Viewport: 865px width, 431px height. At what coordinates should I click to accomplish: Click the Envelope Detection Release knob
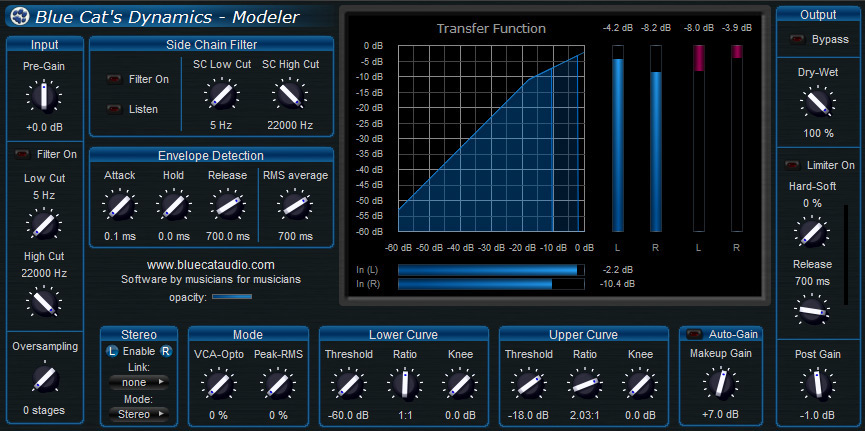pos(227,205)
